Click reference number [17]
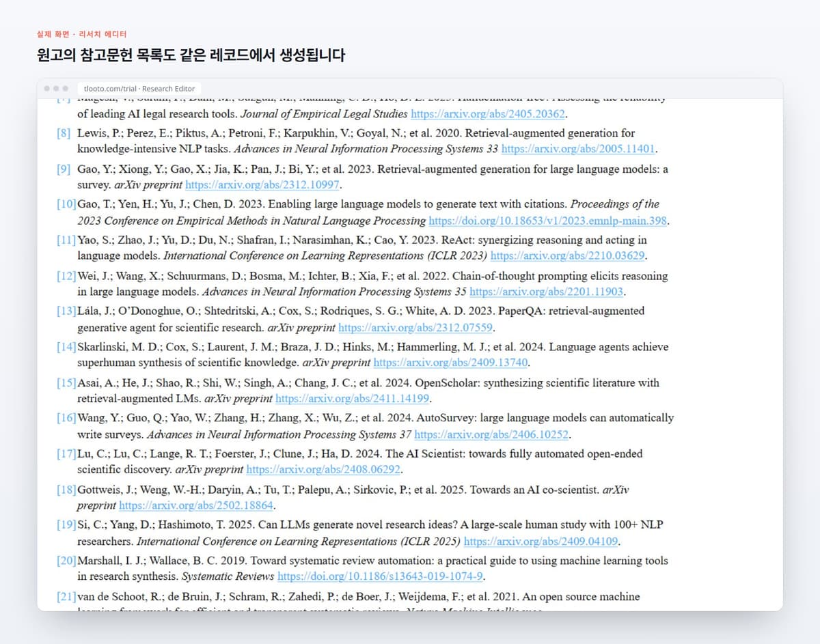The height and width of the screenshot is (644, 820). pos(66,454)
